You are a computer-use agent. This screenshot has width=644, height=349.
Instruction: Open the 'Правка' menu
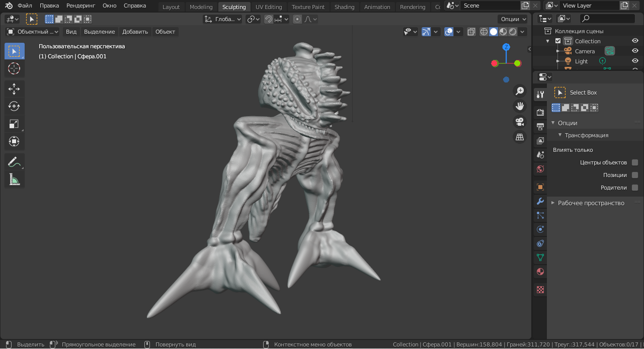49,6
